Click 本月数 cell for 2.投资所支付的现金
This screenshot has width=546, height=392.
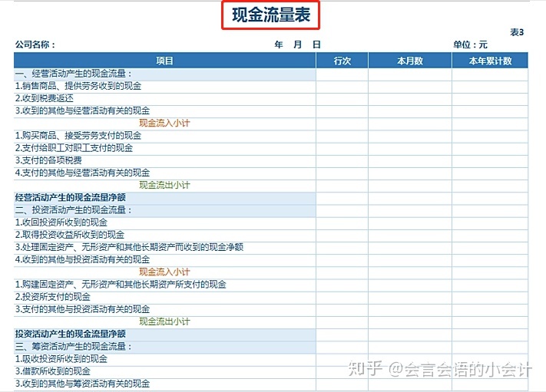[x=410, y=298]
